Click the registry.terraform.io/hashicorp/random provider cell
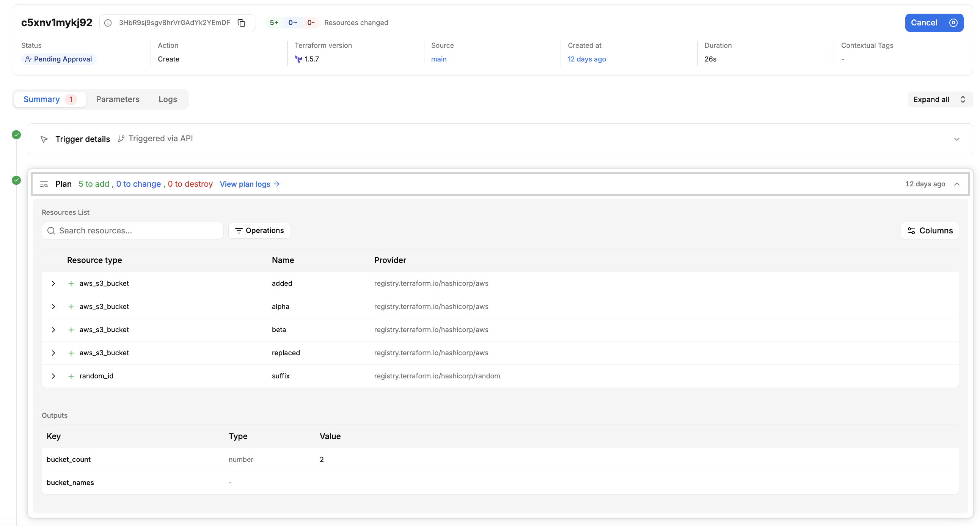The height and width of the screenshot is (526, 980). (437, 376)
